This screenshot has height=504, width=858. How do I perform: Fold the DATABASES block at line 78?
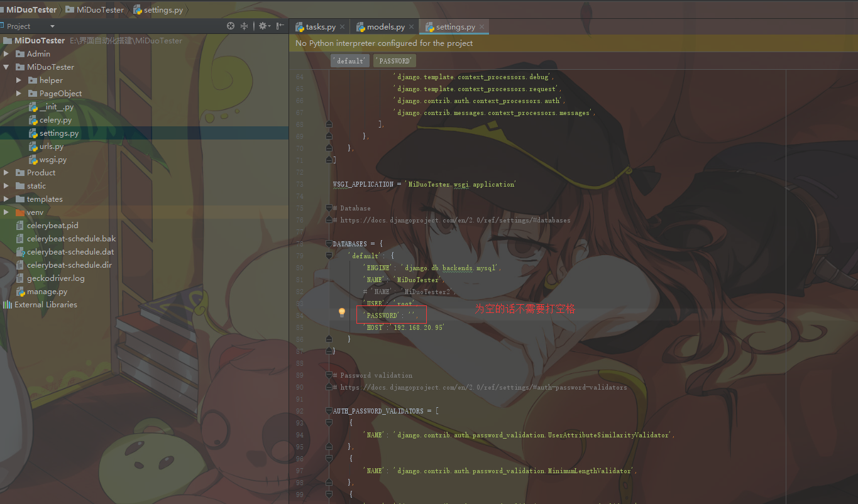[x=329, y=244]
